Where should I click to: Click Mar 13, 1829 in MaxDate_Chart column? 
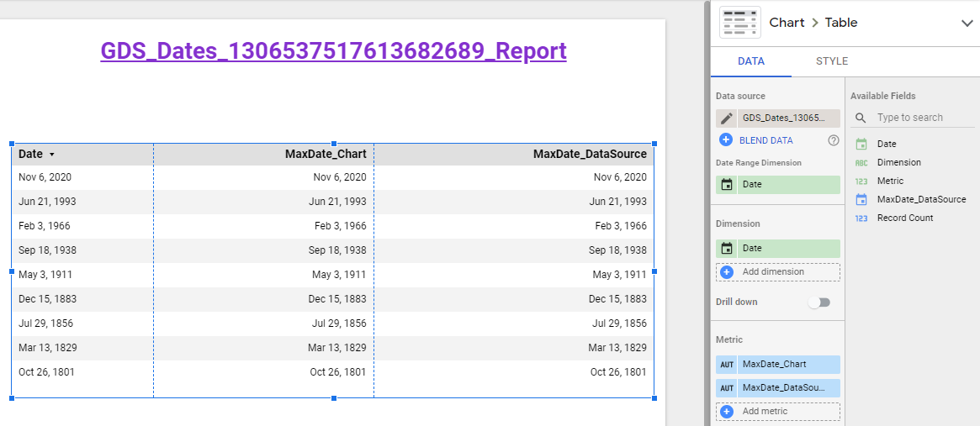pos(337,348)
